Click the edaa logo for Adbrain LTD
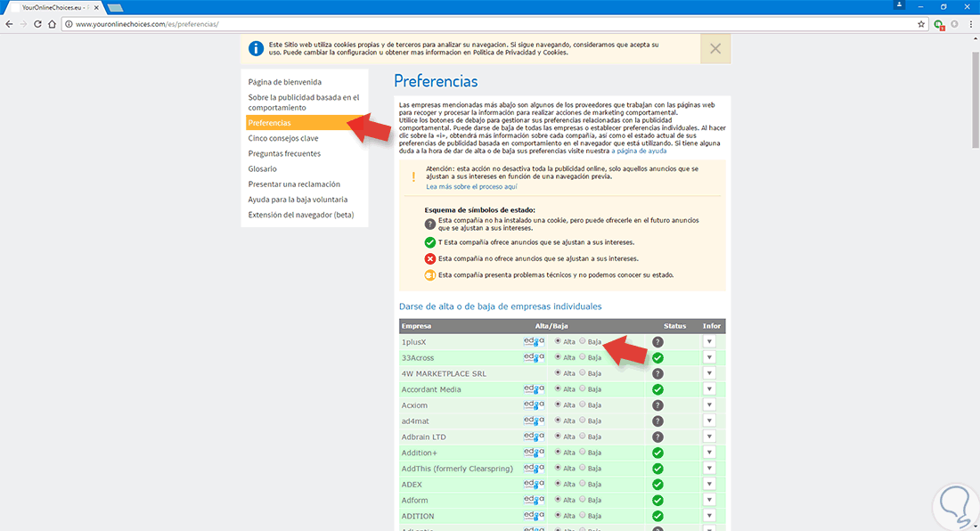 click(x=534, y=437)
